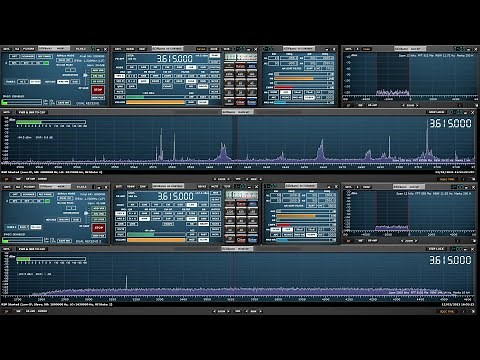
Task: Enable the MW/FM notch in the top Main window
Action: point(63,82)
